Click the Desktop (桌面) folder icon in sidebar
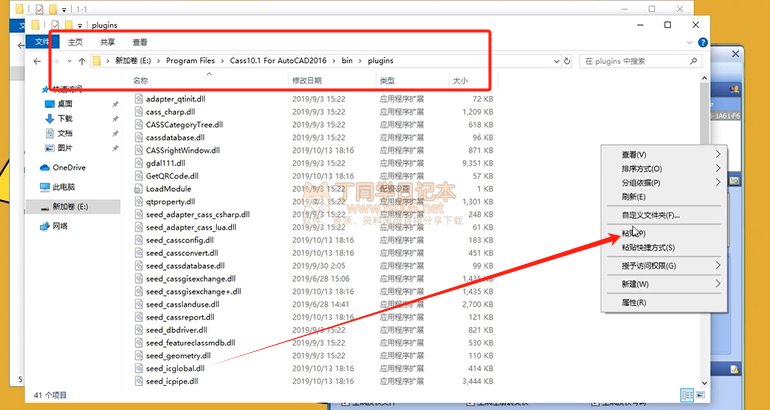 [x=50, y=104]
